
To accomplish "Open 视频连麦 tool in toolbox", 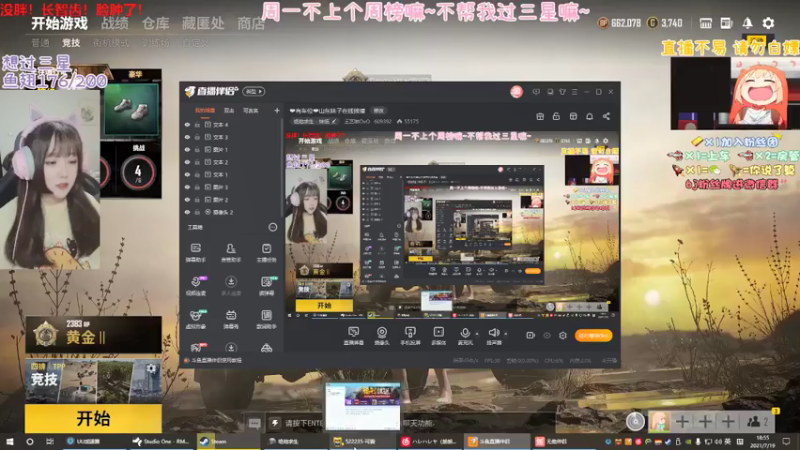I will click(195, 286).
